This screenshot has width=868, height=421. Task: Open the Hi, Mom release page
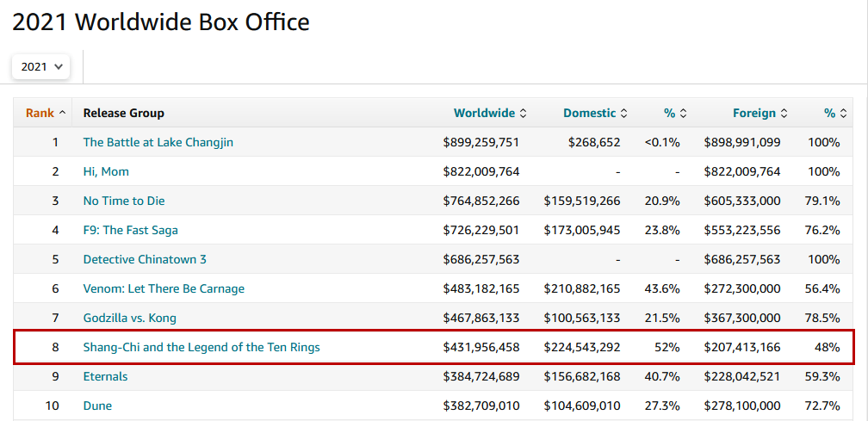coord(106,171)
